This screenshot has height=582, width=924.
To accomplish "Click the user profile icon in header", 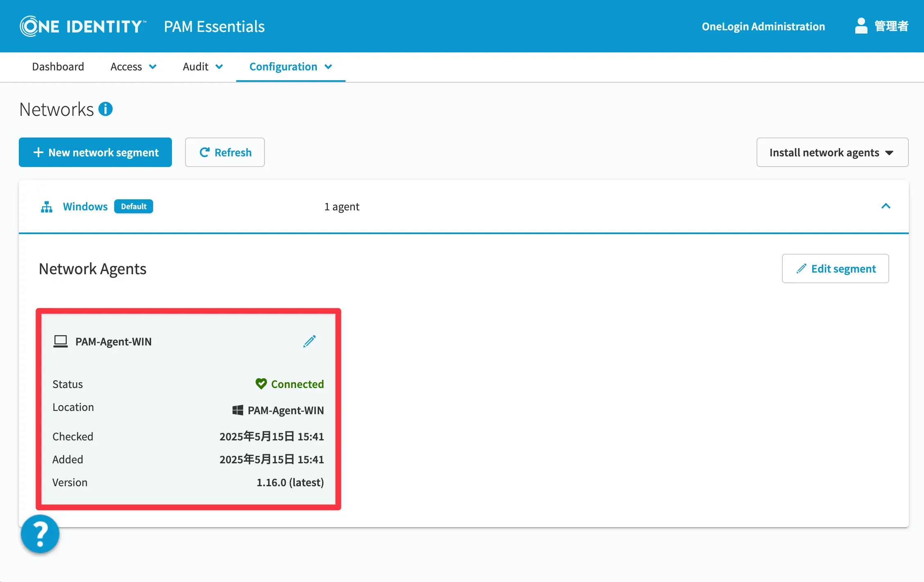I will point(861,26).
